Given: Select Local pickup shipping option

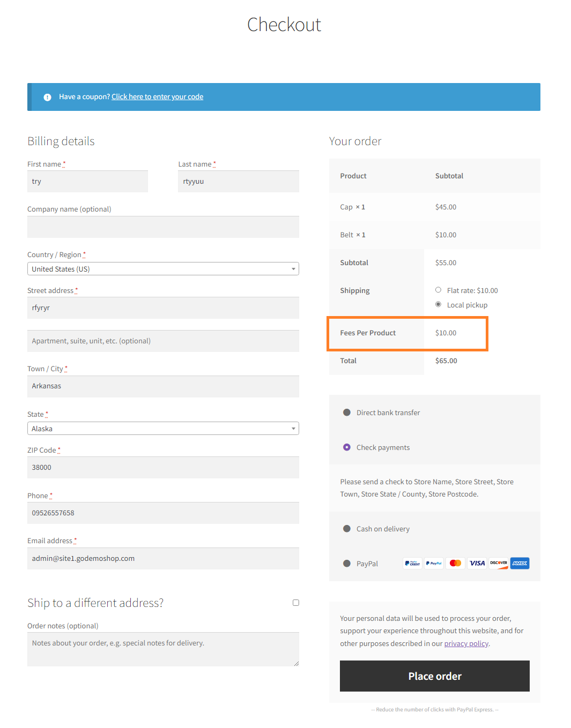Looking at the screenshot, I should click(x=438, y=304).
